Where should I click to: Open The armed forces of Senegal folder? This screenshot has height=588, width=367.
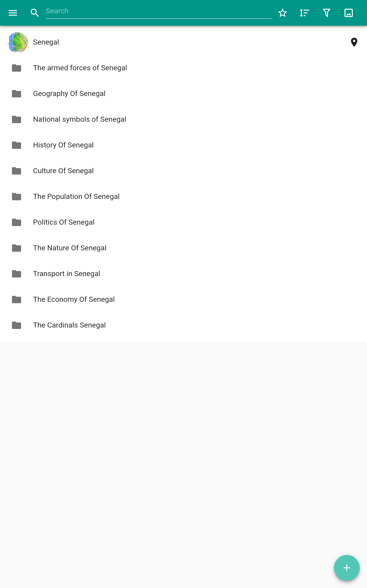[x=80, y=68]
